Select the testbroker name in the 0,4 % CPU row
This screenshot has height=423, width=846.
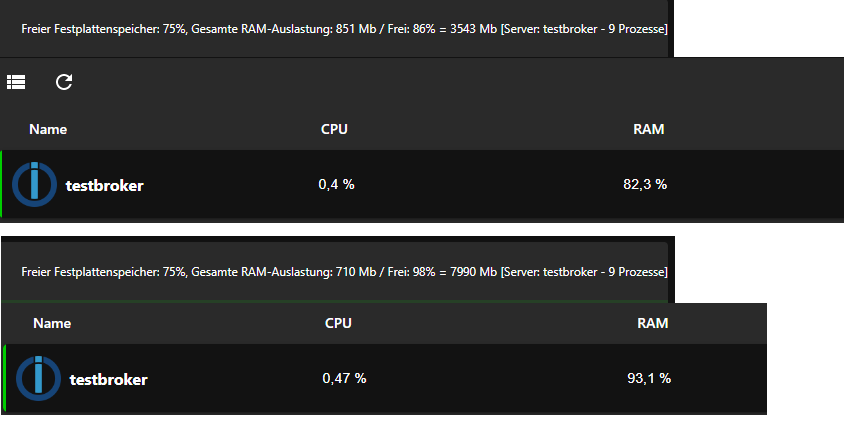tap(104, 185)
